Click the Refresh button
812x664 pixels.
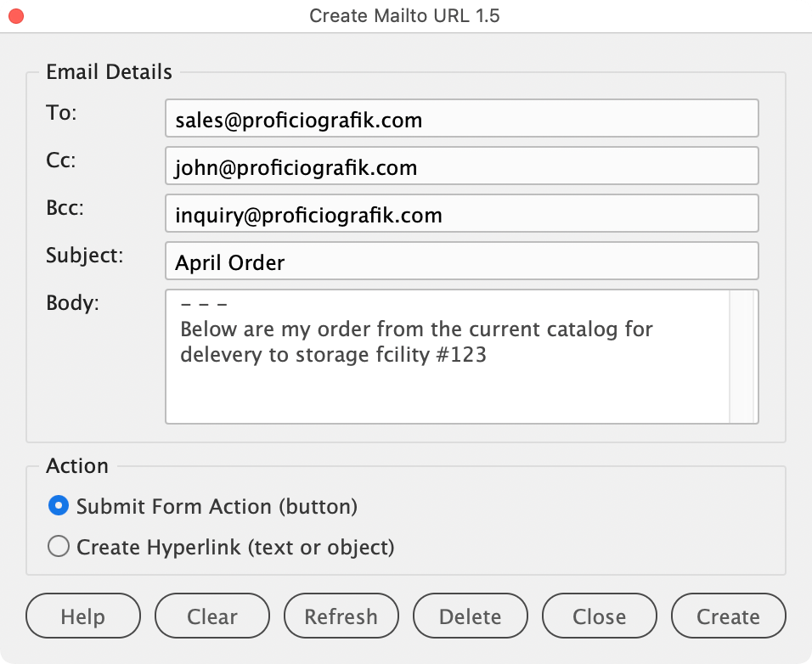pos(341,616)
